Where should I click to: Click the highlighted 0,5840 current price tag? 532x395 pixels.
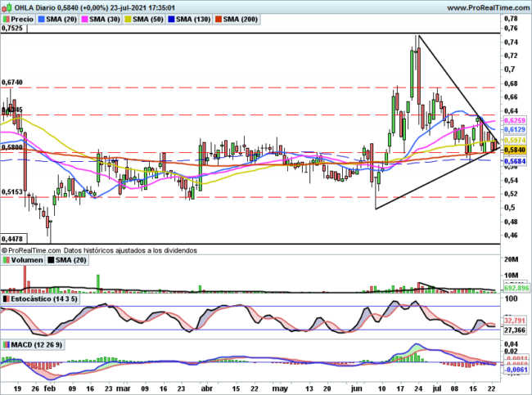coord(515,150)
